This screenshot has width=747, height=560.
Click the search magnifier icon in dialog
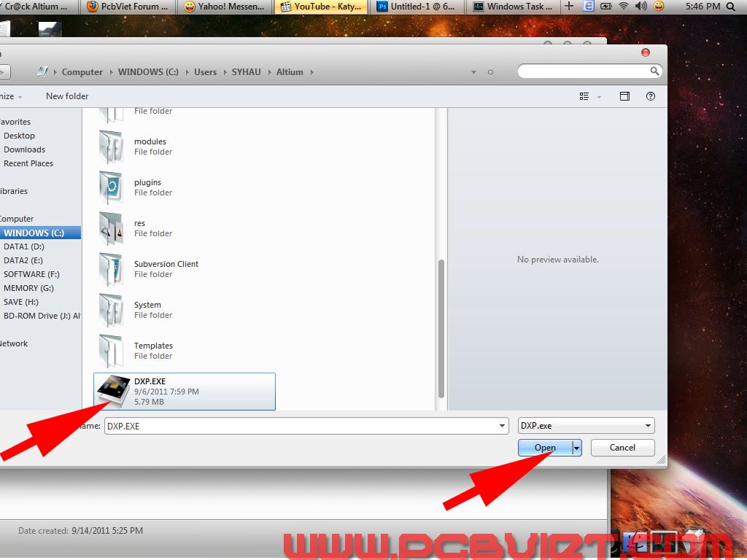[x=654, y=71]
